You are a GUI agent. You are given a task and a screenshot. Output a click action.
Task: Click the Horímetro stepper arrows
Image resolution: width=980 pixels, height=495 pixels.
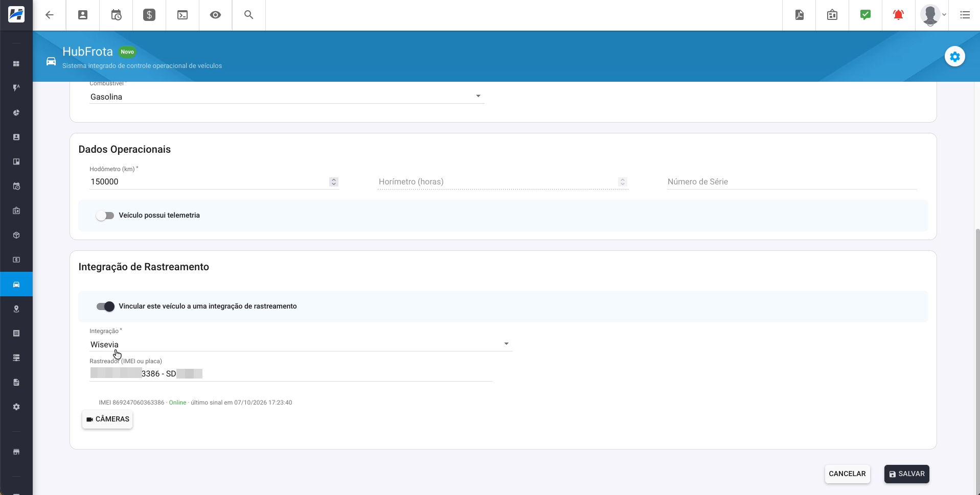tap(623, 182)
